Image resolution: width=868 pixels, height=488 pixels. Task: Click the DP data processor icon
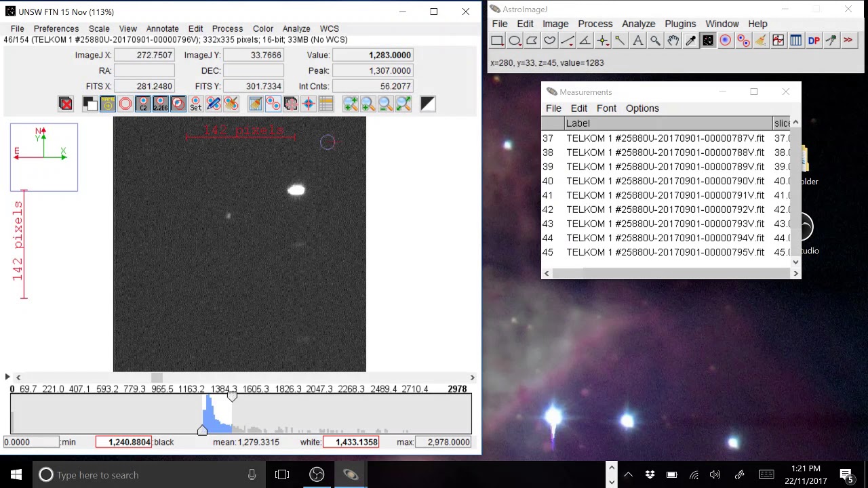tap(813, 41)
